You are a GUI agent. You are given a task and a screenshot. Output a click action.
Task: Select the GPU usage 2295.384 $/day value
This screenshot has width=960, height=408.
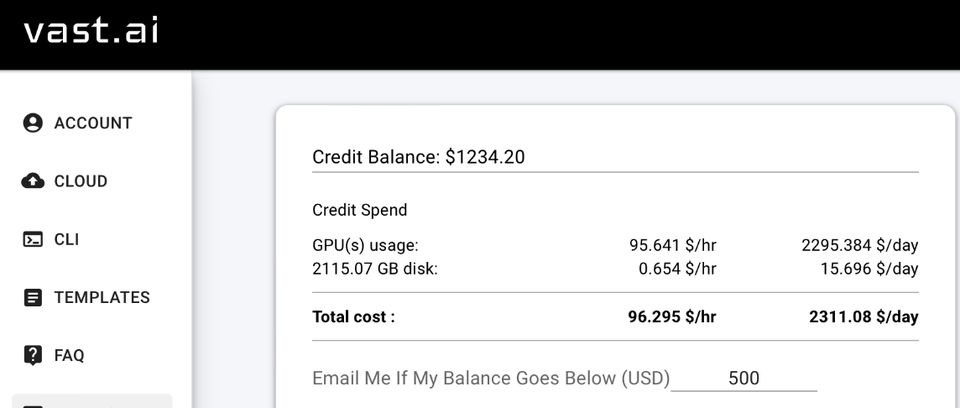(860, 246)
